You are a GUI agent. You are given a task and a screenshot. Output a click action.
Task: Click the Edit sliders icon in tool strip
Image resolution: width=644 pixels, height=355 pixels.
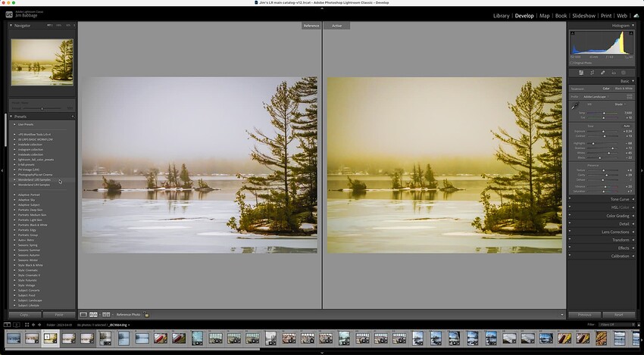pos(581,73)
